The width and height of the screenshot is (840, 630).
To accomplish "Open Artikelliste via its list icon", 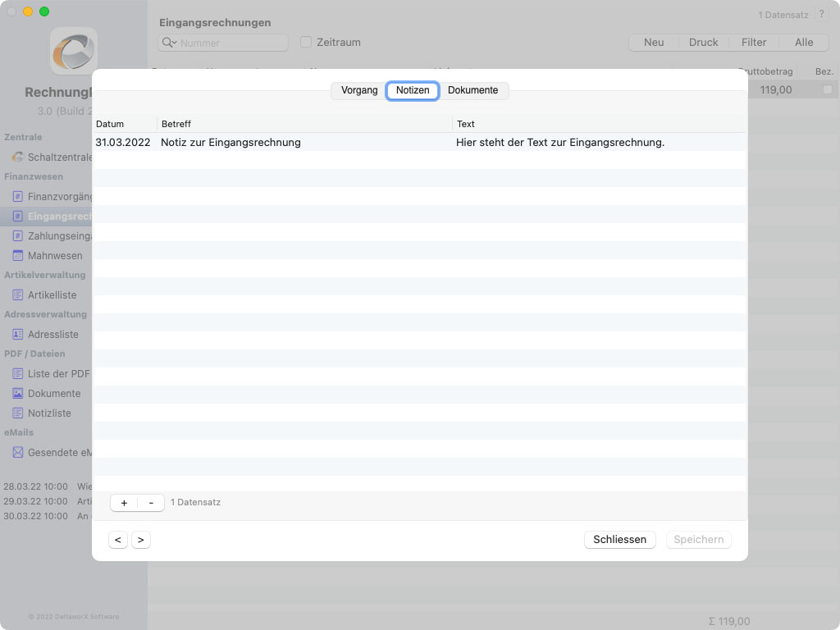I will (x=18, y=294).
